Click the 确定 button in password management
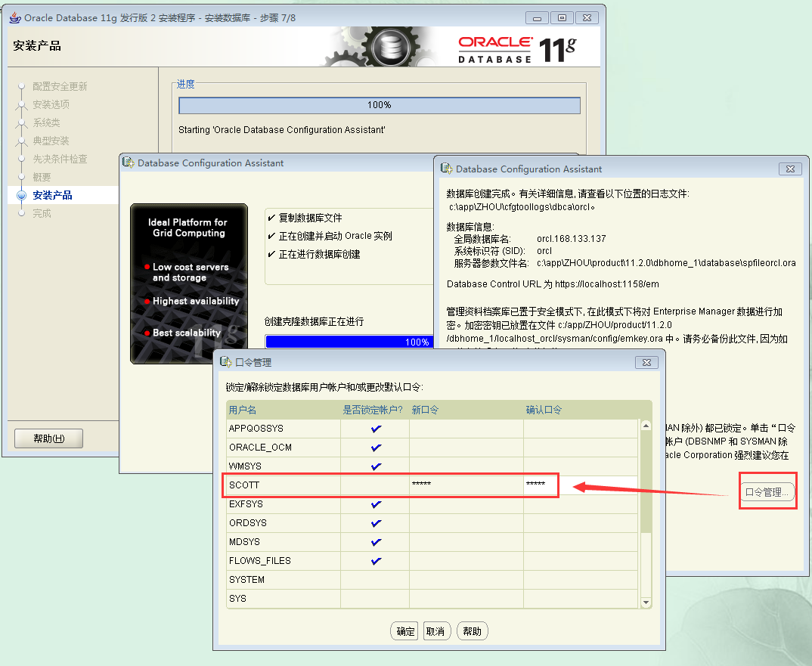The height and width of the screenshot is (666, 812). point(405,631)
